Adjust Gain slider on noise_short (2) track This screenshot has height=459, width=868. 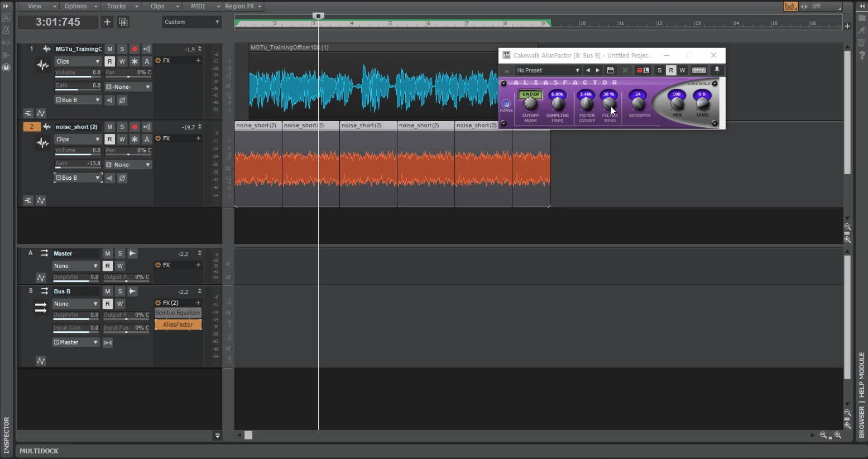78,164
